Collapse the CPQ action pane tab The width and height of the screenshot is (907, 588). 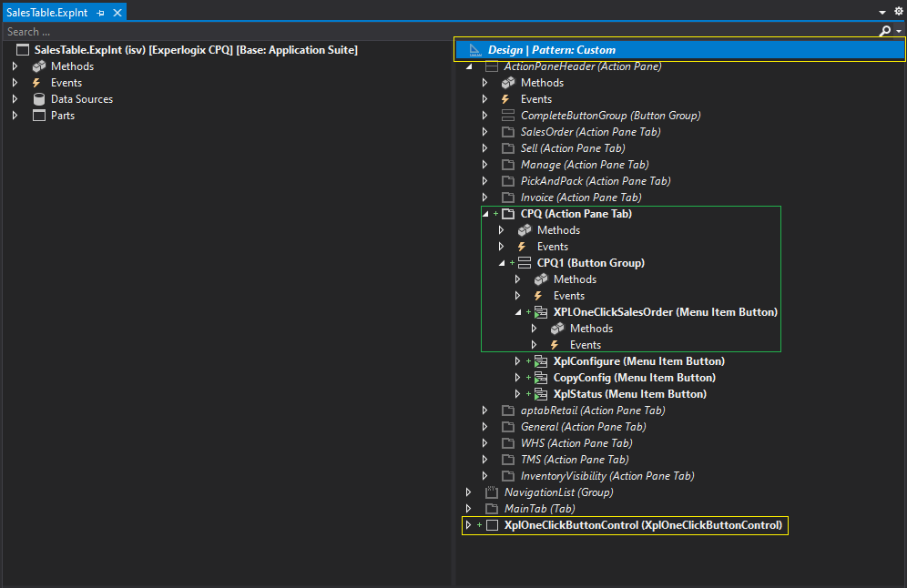[x=485, y=214]
